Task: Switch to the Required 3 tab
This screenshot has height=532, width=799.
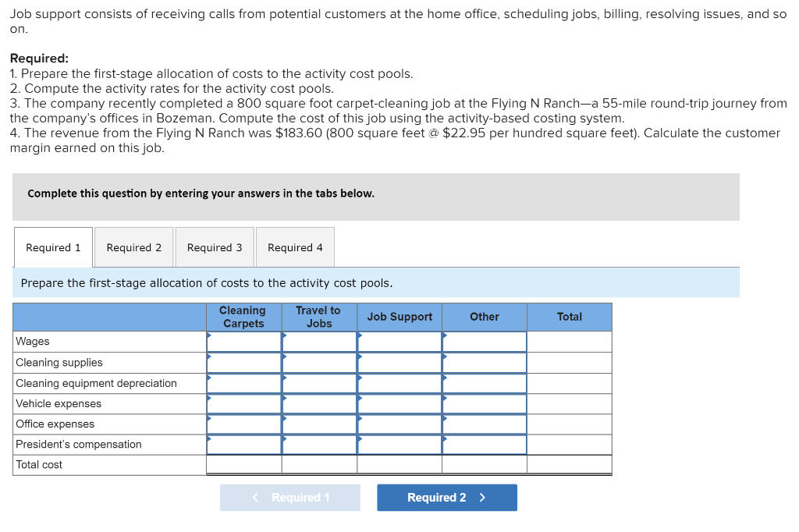Action: tap(215, 247)
